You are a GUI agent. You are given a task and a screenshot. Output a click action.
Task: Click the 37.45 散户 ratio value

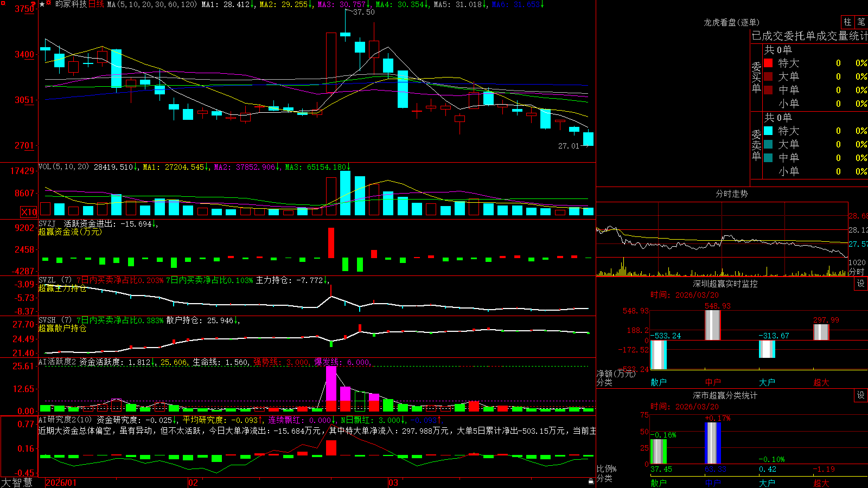point(661,469)
